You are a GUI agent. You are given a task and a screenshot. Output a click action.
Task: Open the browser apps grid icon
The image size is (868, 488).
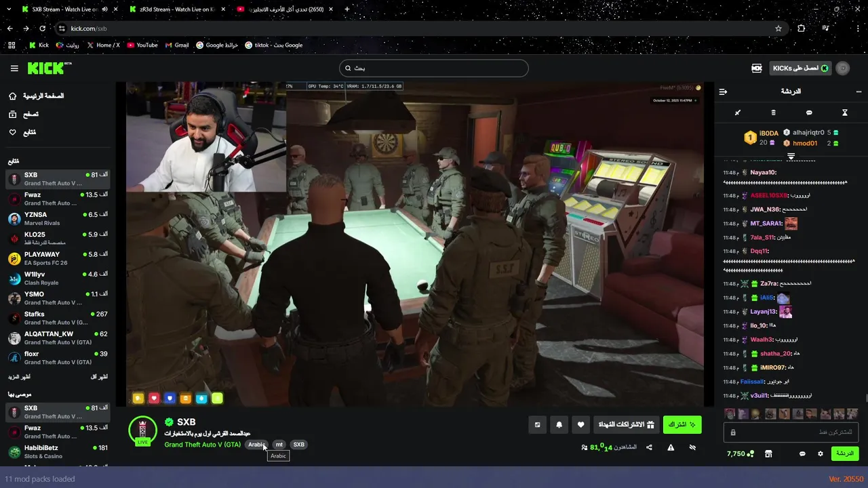12,45
